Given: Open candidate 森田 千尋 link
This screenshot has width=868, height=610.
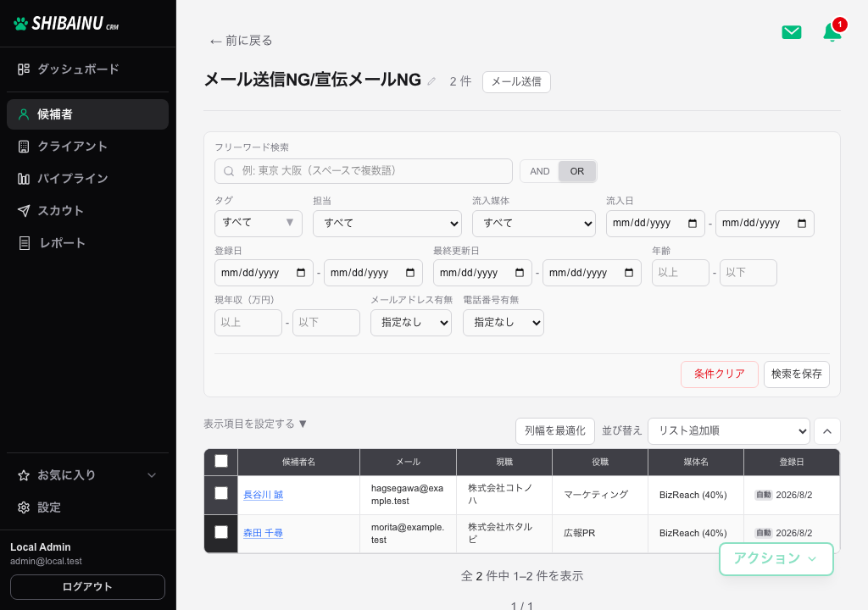Looking at the screenshot, I should point(263,533).
